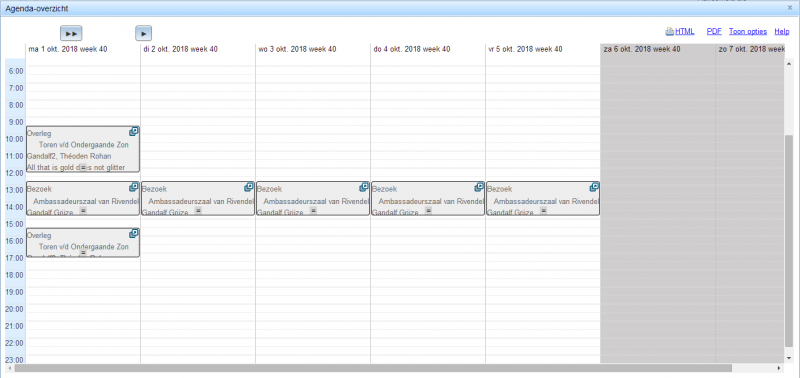Viewport: 800px width, 378px height.
Task: Click the horizontal scrollbar right arrow
Action: [x=779, y=368]
